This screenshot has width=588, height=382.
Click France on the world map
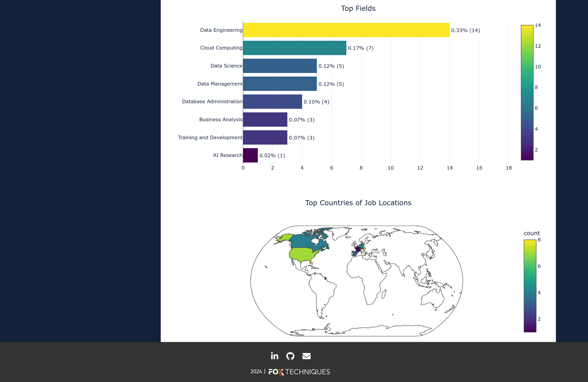tap(358, 249)
